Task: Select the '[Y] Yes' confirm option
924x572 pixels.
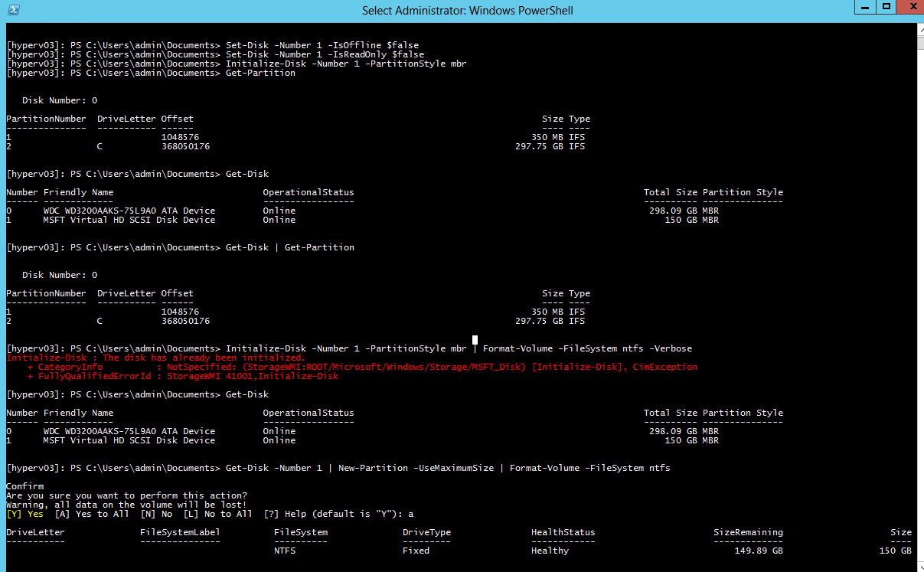Action: [24, 514]
